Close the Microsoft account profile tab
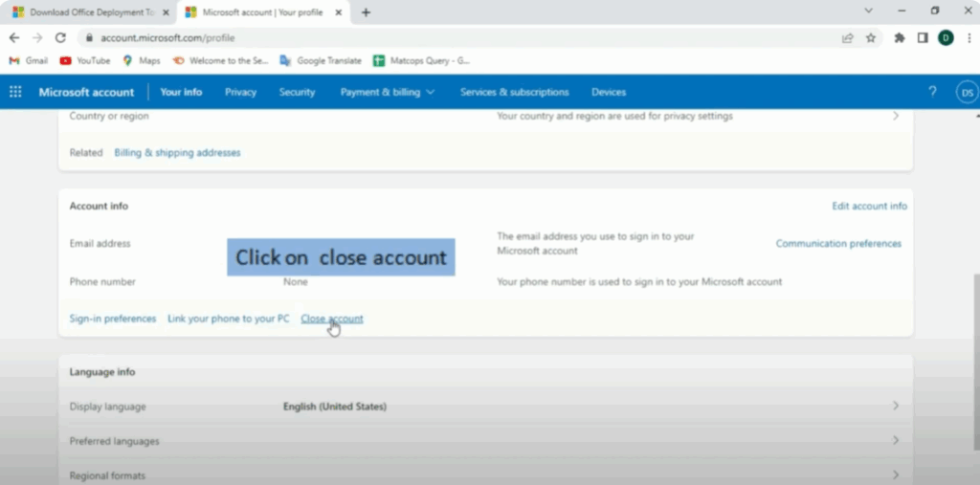This screenshot has height=485, width=980. click(339, 11)
